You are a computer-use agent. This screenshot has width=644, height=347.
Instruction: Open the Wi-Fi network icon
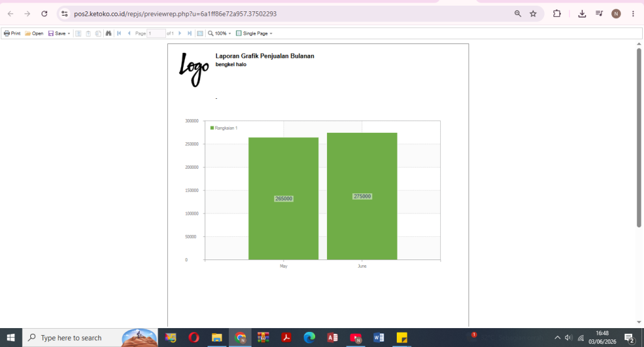point(580,338)
